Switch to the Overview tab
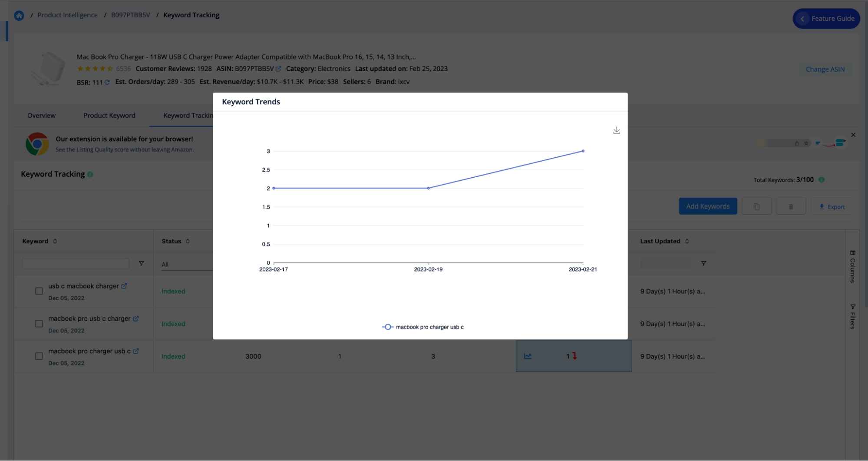 (41, 116)
